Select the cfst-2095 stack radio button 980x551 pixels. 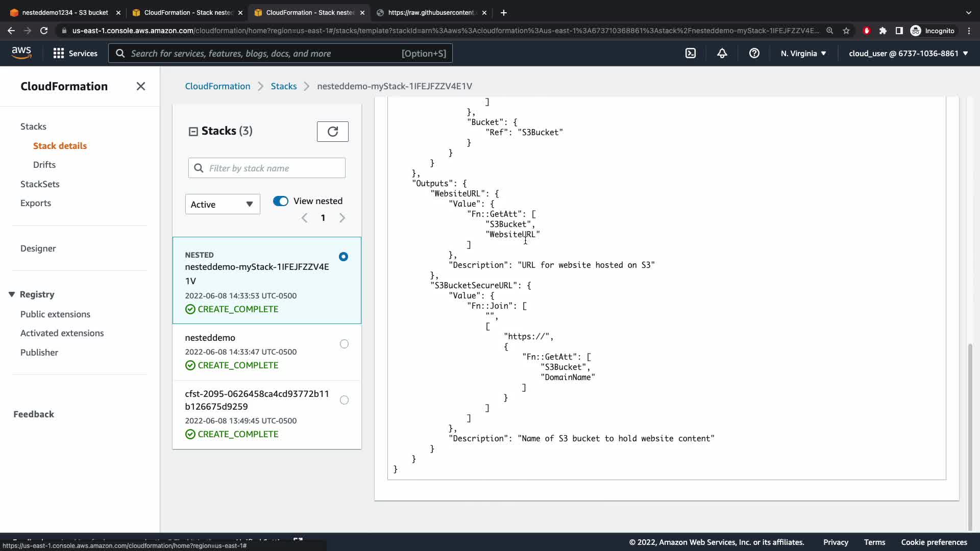click(x=344, y=400)
